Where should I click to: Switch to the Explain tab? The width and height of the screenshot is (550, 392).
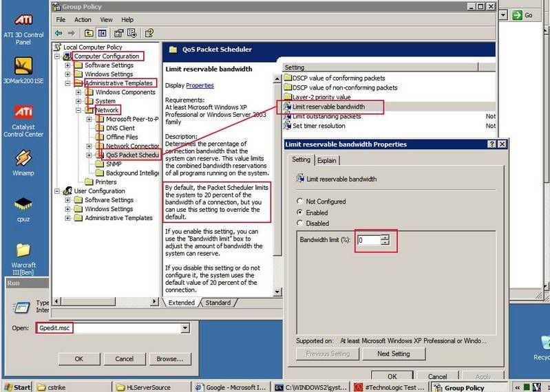point(327,160)
